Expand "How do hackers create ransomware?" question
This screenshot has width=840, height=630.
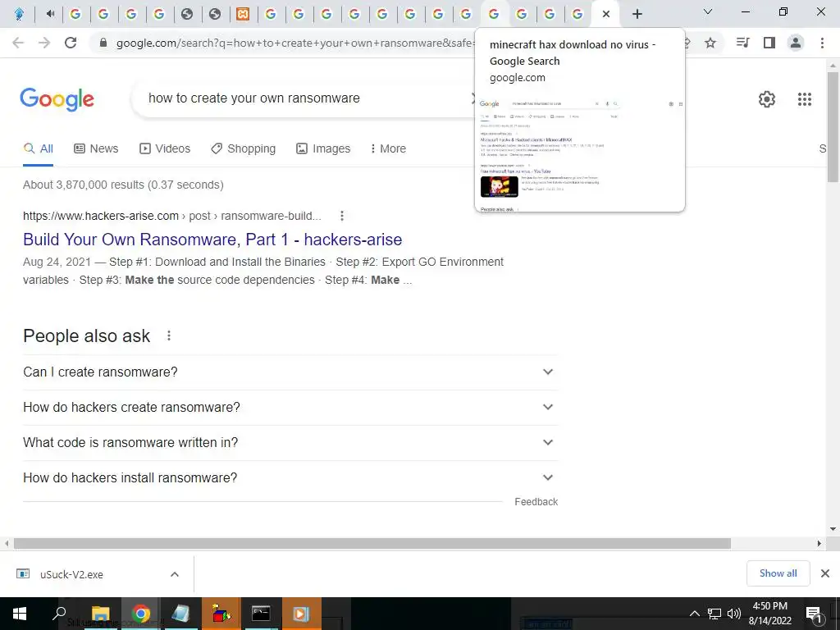pos(290,407)
